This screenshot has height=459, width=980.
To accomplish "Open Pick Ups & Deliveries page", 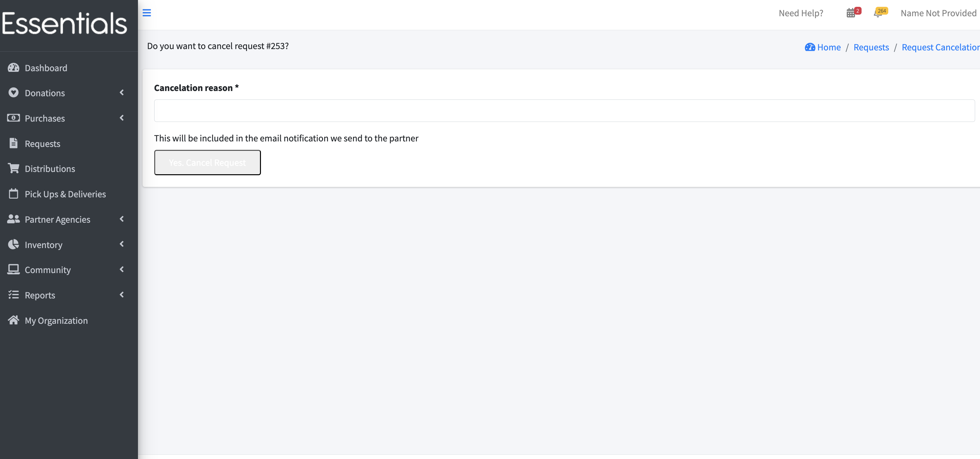I will coord(65,194).
